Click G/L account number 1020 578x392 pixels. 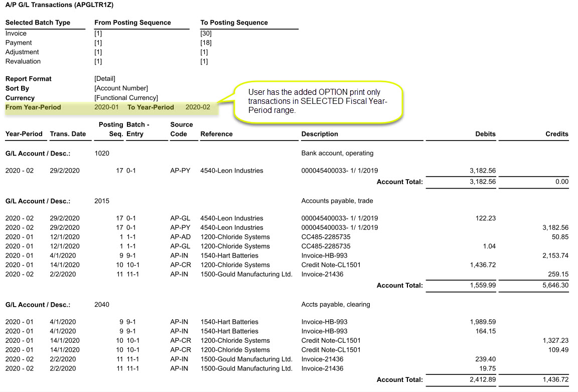tap(102, 154)
